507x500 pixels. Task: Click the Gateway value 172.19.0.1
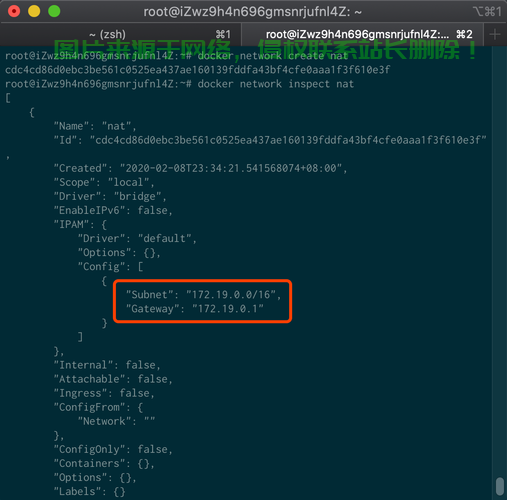coord(228,309)
